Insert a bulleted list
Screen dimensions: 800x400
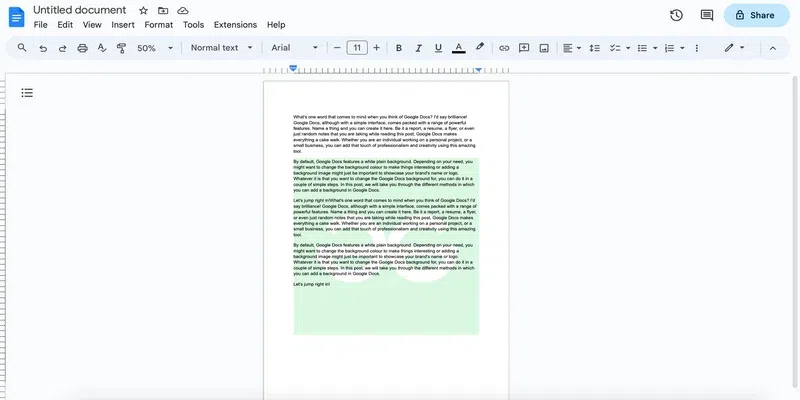pyautogui.click(x=642, y=48)
